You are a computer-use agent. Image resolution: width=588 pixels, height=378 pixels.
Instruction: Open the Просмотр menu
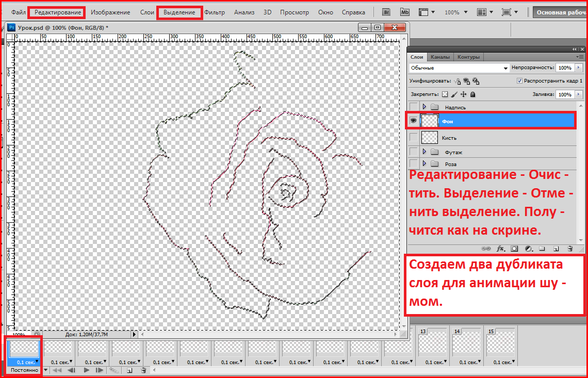[x=295, y=12]
